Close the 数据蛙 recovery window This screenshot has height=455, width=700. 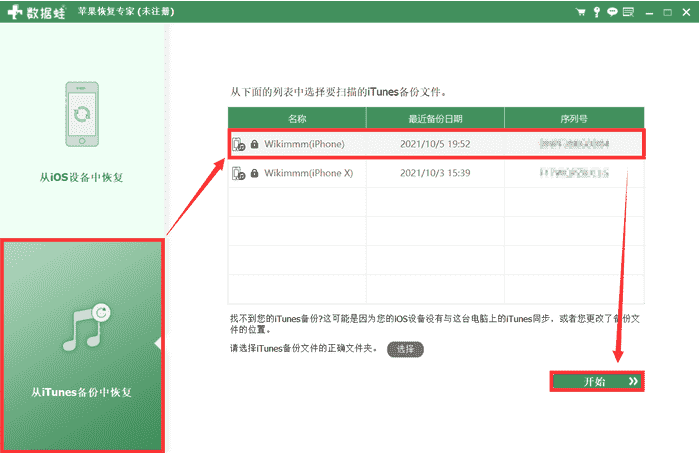point(687,13)
